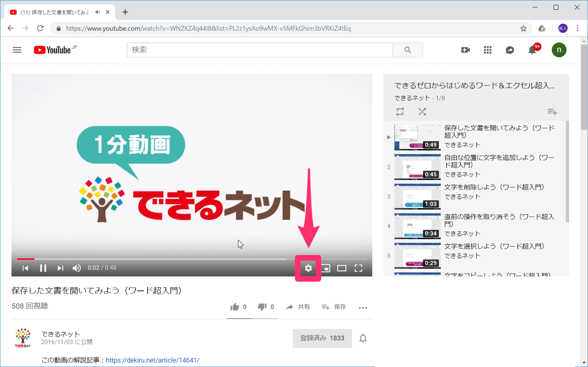Image resolution: width=588 pixels, height=367 pixels.
Task: Open the できるネット channel name link
Action: pyautogui.click(x=61, y=334)
